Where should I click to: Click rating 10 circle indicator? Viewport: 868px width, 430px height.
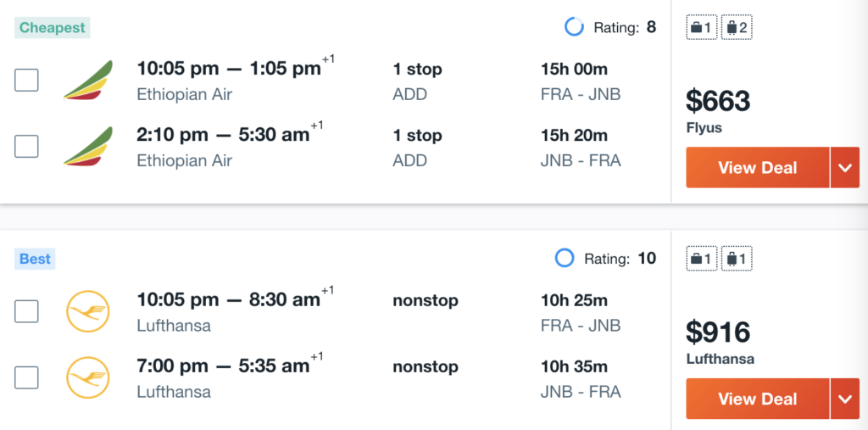565,258
